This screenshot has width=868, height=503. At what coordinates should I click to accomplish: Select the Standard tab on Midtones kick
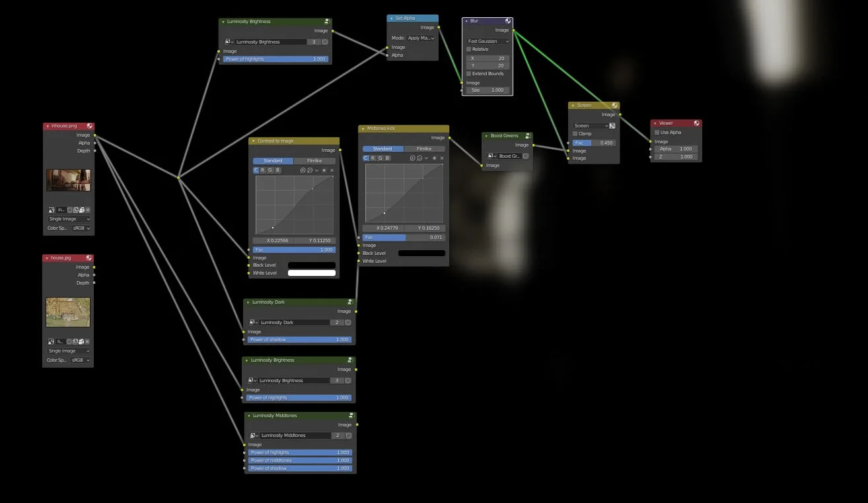(x=383, y=149)
